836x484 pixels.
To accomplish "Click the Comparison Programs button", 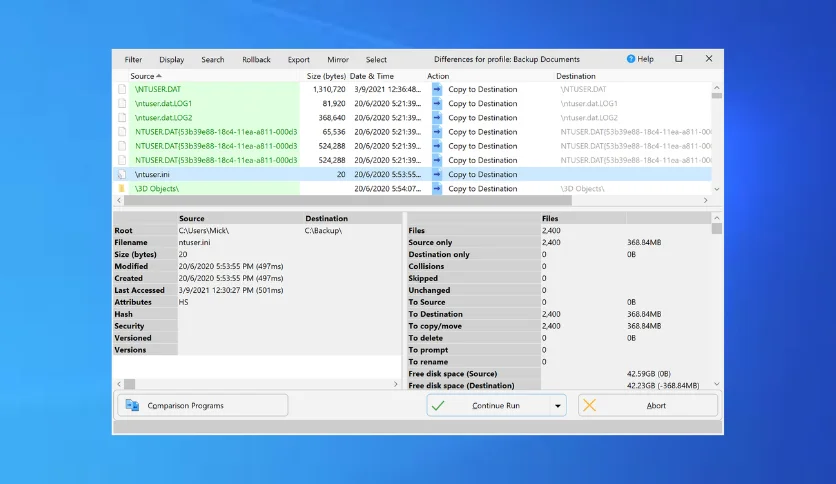I will pos(203,406).
